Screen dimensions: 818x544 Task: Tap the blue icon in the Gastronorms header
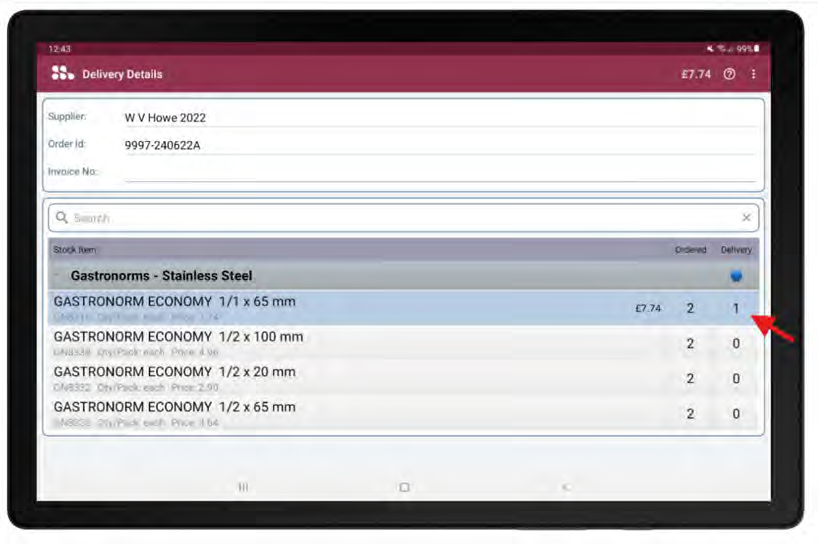[736, 276]
